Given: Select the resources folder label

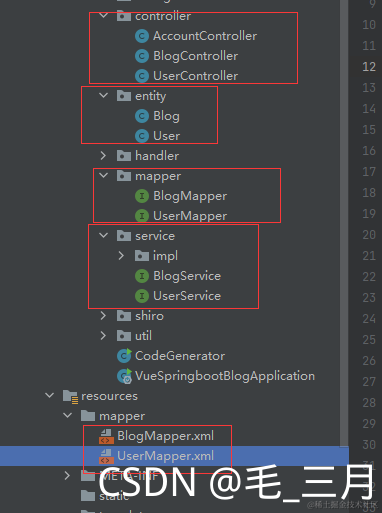Looking at the screenshot, I should coord(109,396).
